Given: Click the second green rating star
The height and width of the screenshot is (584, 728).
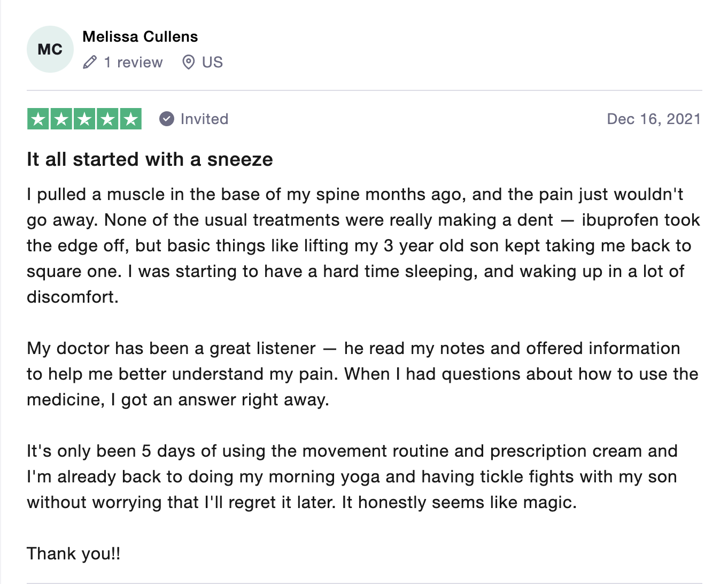Looking at the screenshot, I should (61, 119).
